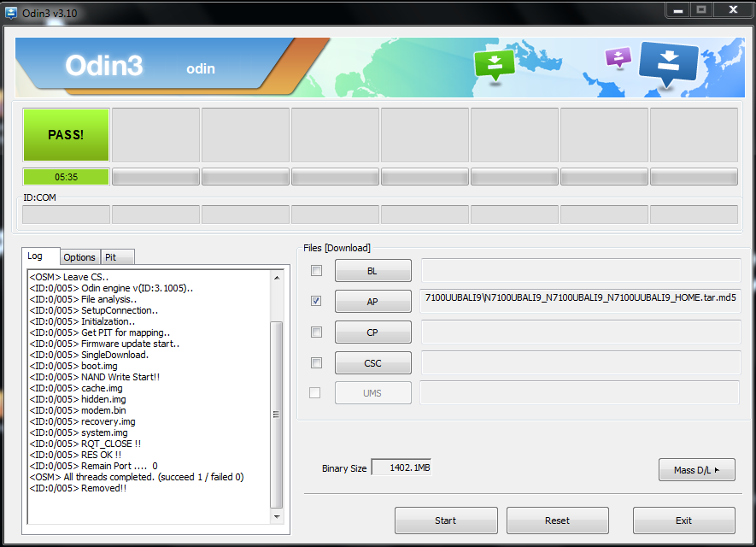Viewport: 756px width, 547px height.
Task: Open the Mass D/L menu button
Action: point(697,470)
